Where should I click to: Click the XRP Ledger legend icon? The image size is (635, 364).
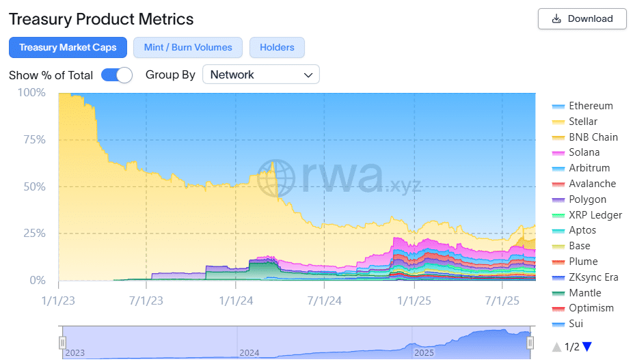tap(558, 216)
